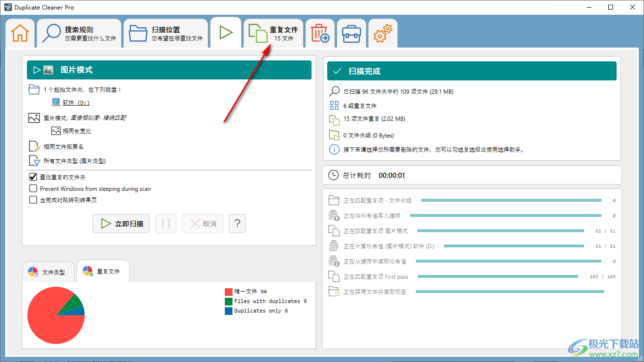Click the page-pencil icon beside 相同文件拓展名
Viewport: 644px width, 362px height.
[x=34, y=147]
